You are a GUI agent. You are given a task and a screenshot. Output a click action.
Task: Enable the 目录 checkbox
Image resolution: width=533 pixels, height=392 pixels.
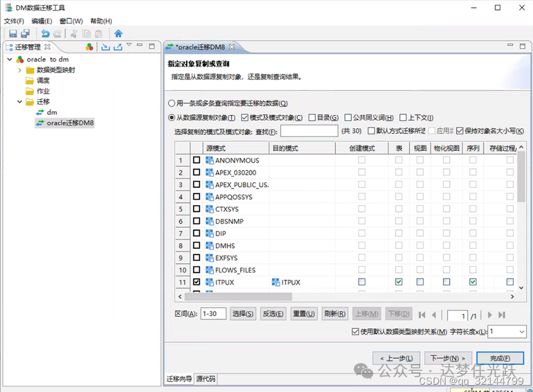312,118
